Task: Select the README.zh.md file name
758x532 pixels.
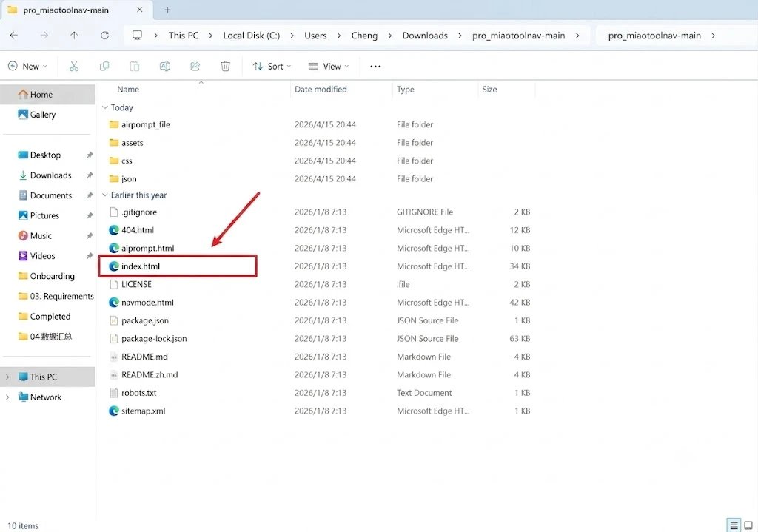Action: point(150,375)
